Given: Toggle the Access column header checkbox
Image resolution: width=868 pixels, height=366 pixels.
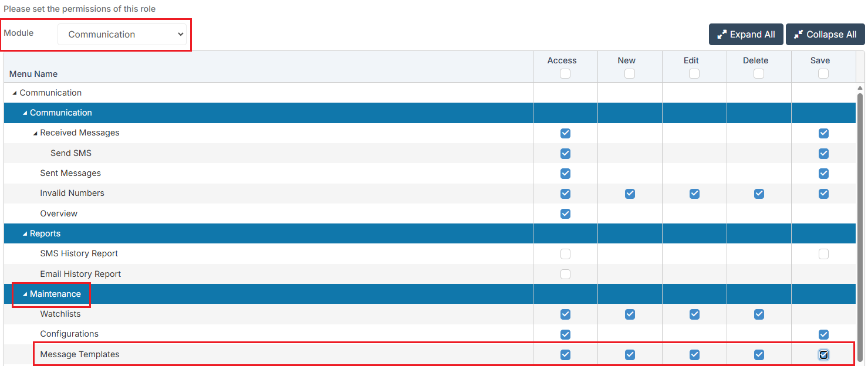Looking at the screenshot, I should [565, 74].
